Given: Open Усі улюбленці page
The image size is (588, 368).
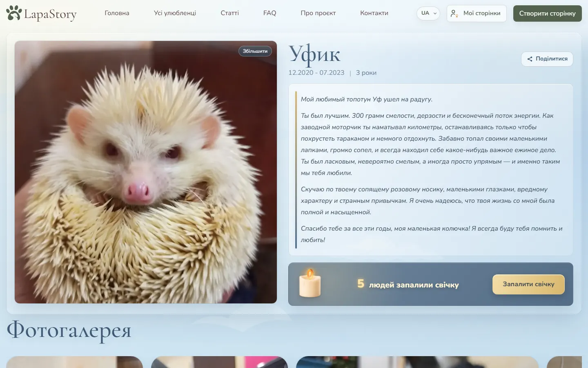Looking at the screenshot, I should tap(175, 13).
